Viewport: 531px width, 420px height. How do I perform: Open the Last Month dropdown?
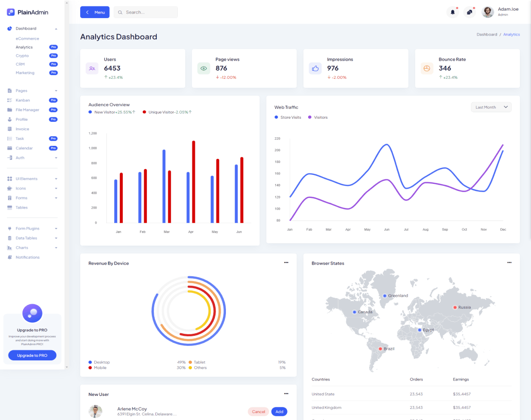coord(491,107)
